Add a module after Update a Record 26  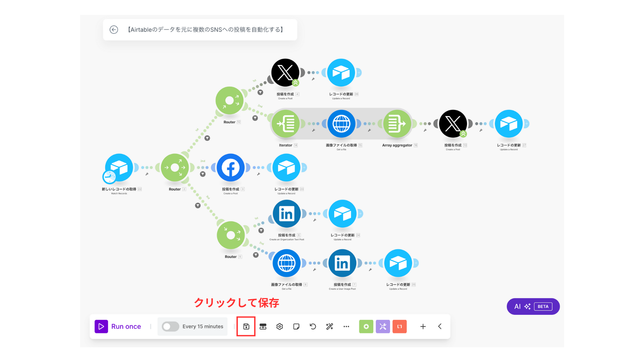[x=359, y=72]
